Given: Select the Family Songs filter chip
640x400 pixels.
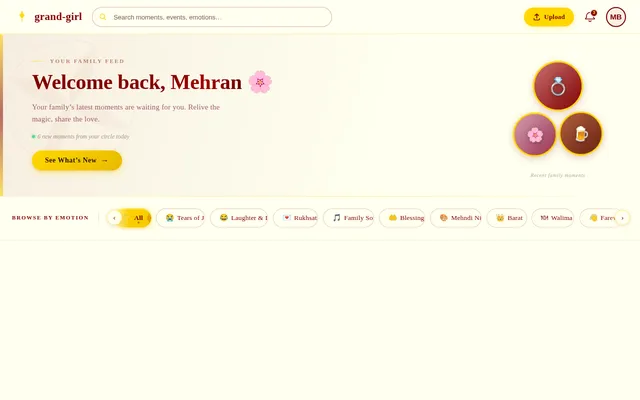Looking at the screenshot, I should pos(349,218).
